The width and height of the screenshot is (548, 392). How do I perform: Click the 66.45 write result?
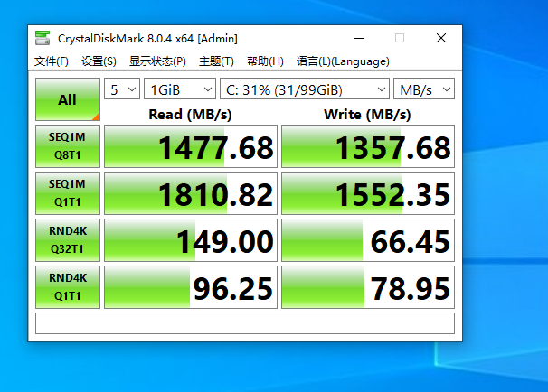point(368,240)
